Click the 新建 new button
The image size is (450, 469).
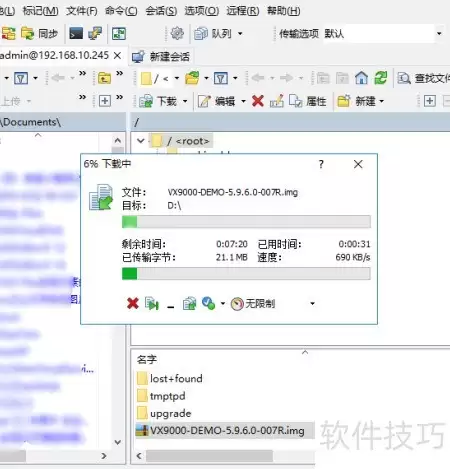click(356, 101)
